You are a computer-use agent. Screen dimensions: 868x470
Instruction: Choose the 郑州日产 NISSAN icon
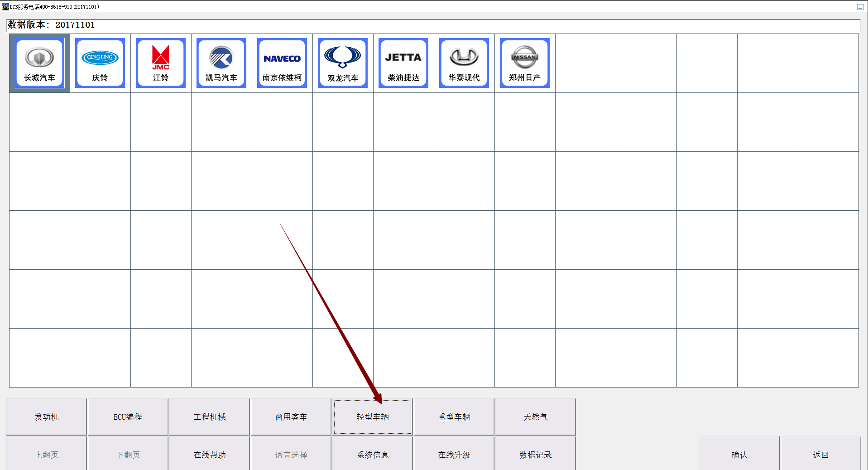(x=525, y=63)
